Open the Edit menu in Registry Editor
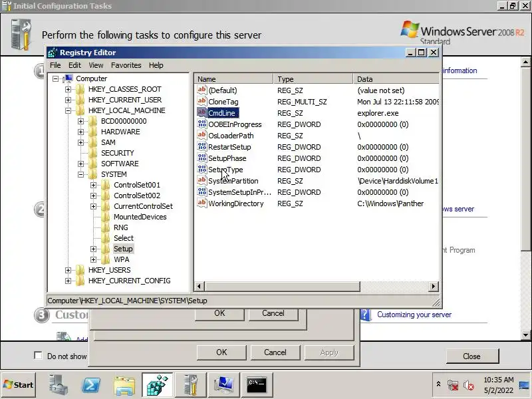The width and height of the screenshot is (532, 399). (x=74, y=65)
